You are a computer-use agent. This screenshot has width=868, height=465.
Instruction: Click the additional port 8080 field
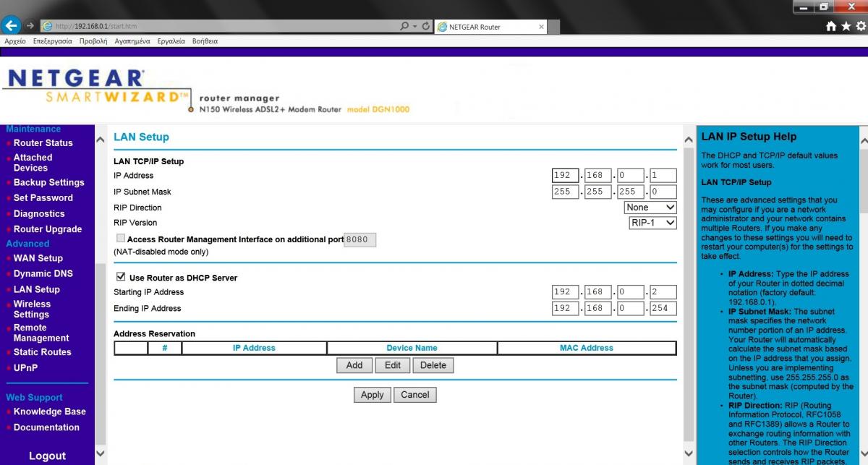pos(360,239)
